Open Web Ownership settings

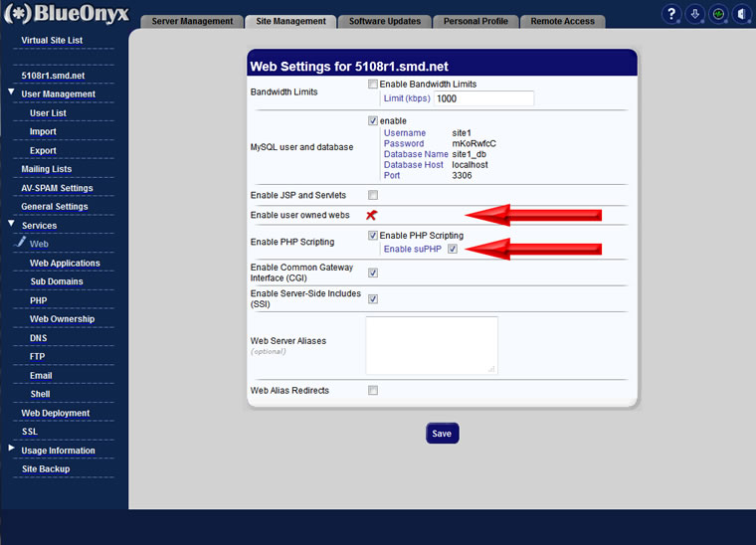click(63, 319)
